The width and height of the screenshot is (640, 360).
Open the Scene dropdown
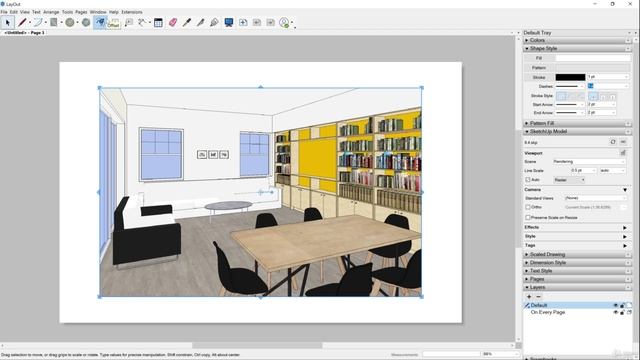pyautogui.click(x=589, y=162)
